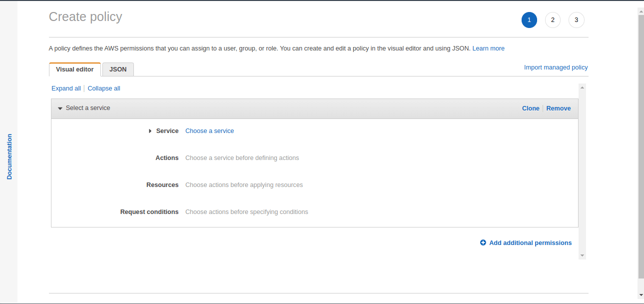This screenshot has width=644, height=304.
Task: Click the Actions label
Action: point(167,158)
